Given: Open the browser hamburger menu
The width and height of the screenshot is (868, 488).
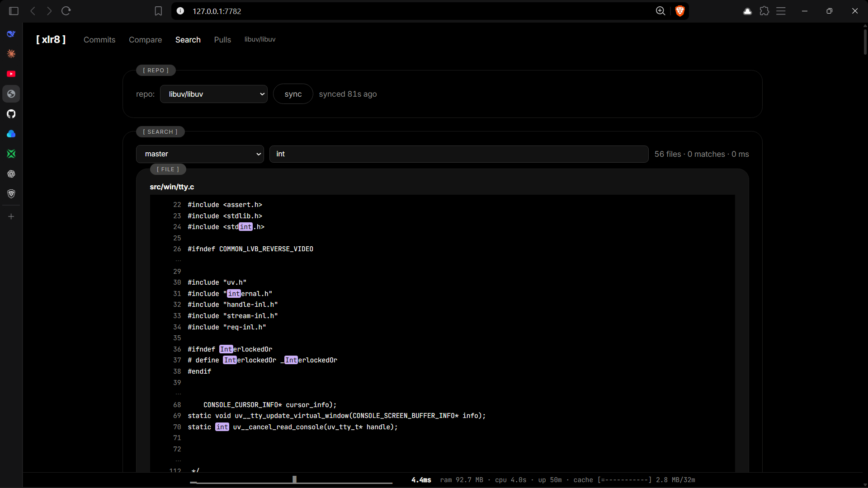Looking at the screenshot, I should coord(781,11).
